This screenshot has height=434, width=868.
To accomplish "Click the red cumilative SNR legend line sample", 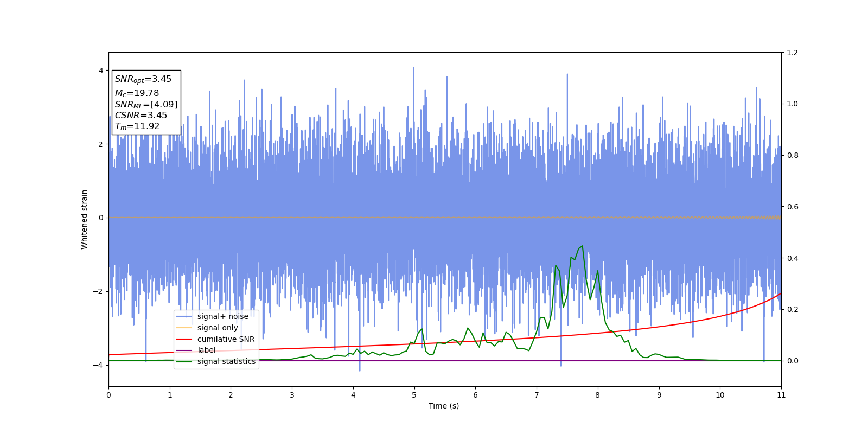I will (184, 339).
